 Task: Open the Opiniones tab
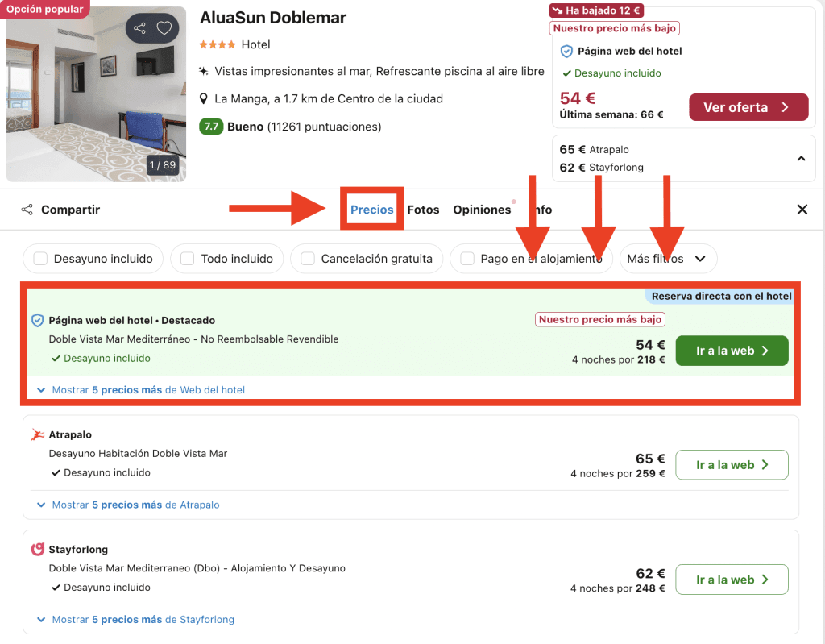pyautogui.click(x=482, y=210)
